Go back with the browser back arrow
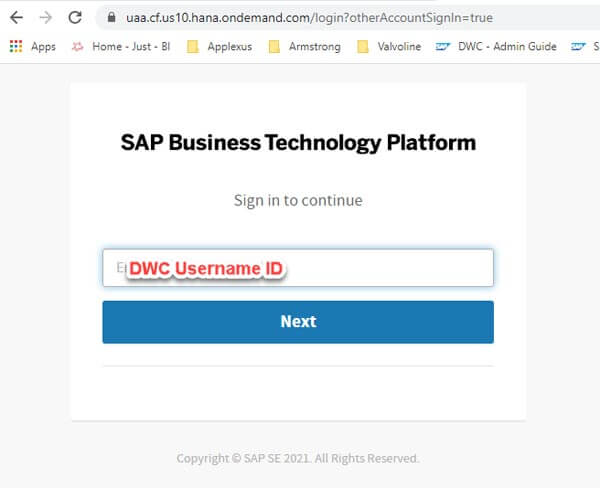This screenshot has height=488, width=600. [16, 18]
